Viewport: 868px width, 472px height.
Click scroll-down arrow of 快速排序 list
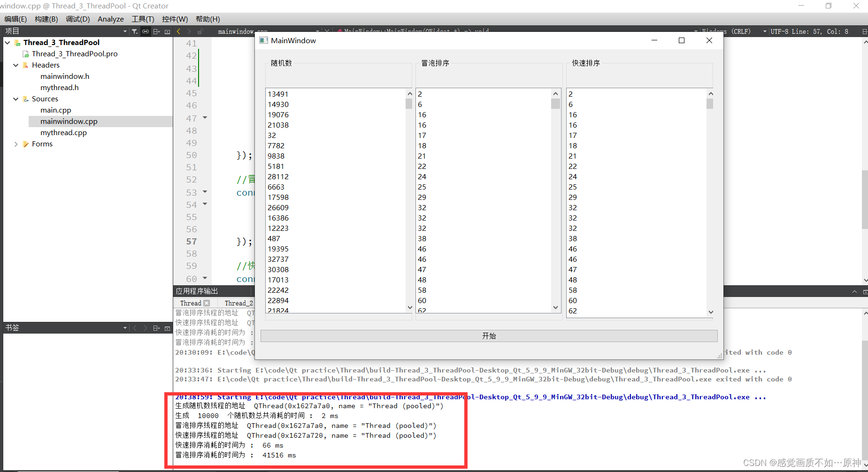click(x=710, y=312)
